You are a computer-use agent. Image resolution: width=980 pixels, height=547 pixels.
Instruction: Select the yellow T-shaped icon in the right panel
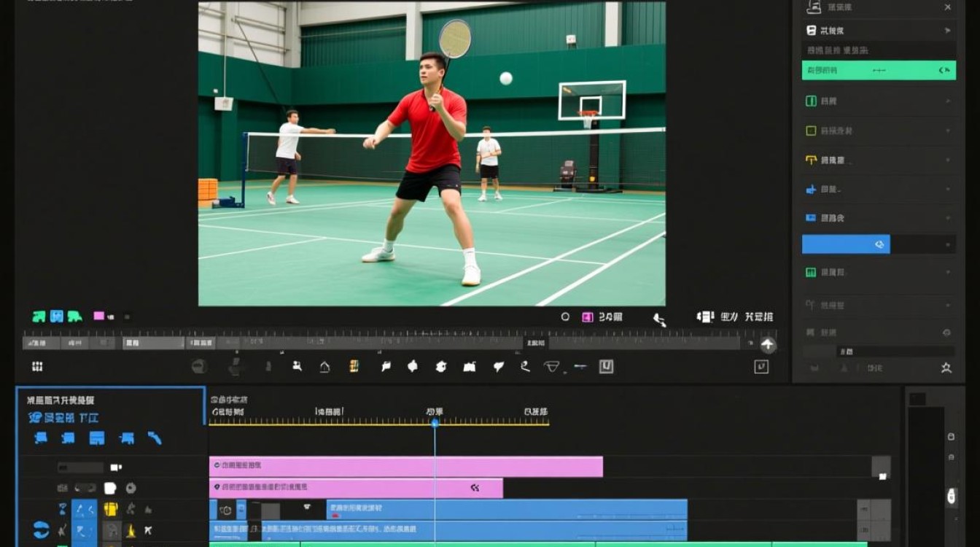point(810,160)
